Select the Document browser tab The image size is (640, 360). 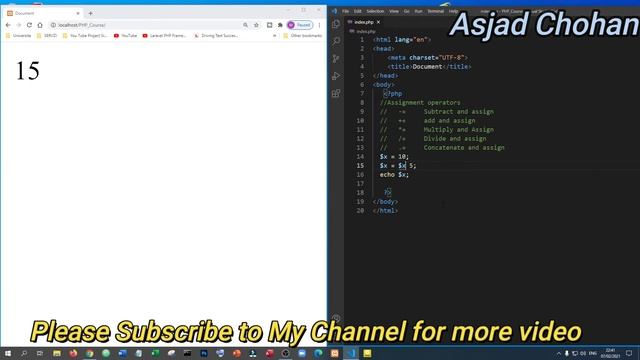43,13
